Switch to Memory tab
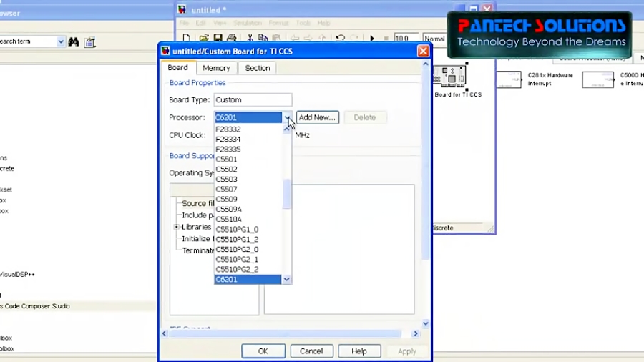 pos(216,68)
